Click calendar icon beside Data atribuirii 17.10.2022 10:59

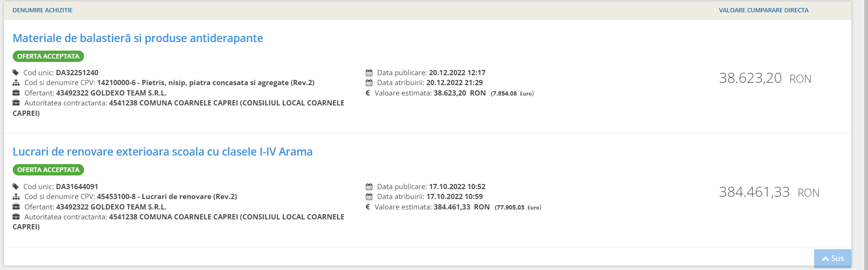pos(369,197)
